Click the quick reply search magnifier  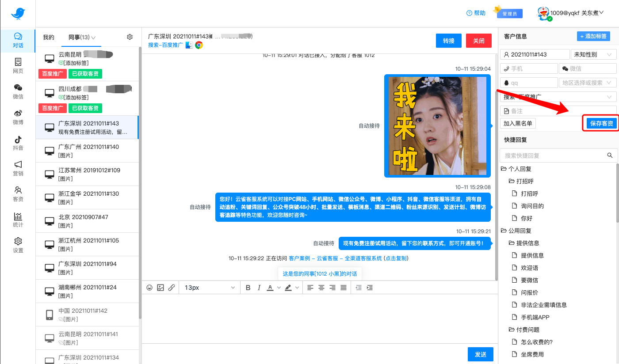(610, 155)
